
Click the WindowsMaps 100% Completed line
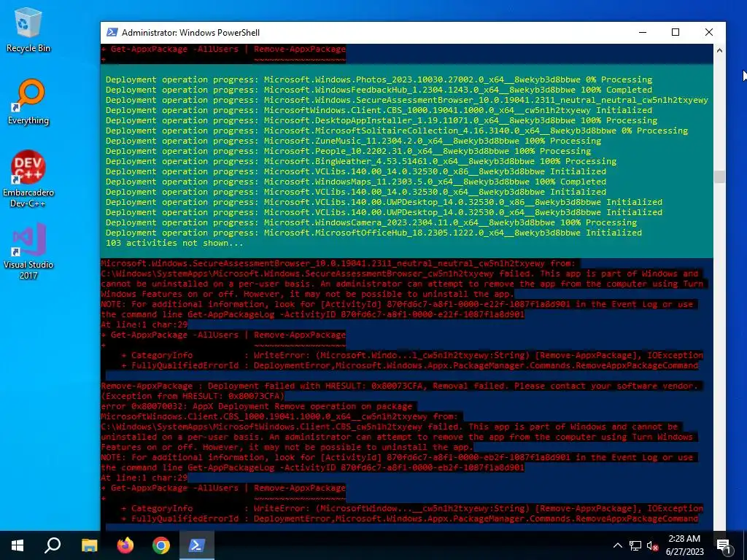(356, 182)
